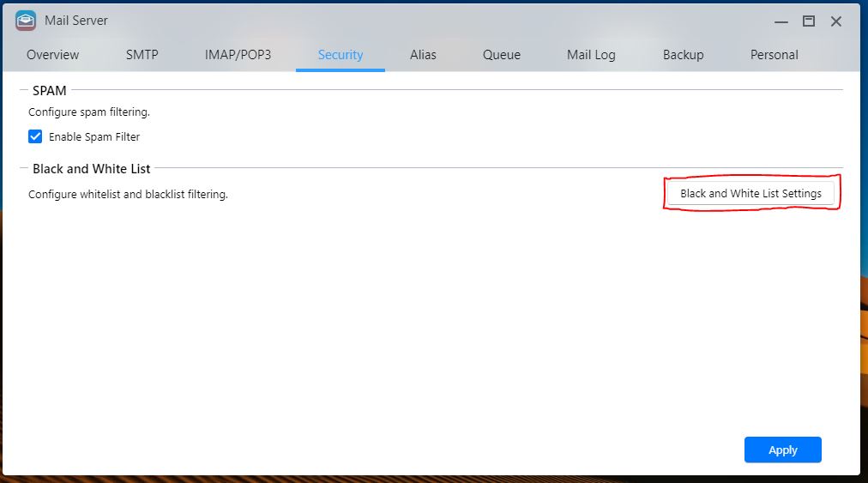Open the Alias tab

pos(423,55)
